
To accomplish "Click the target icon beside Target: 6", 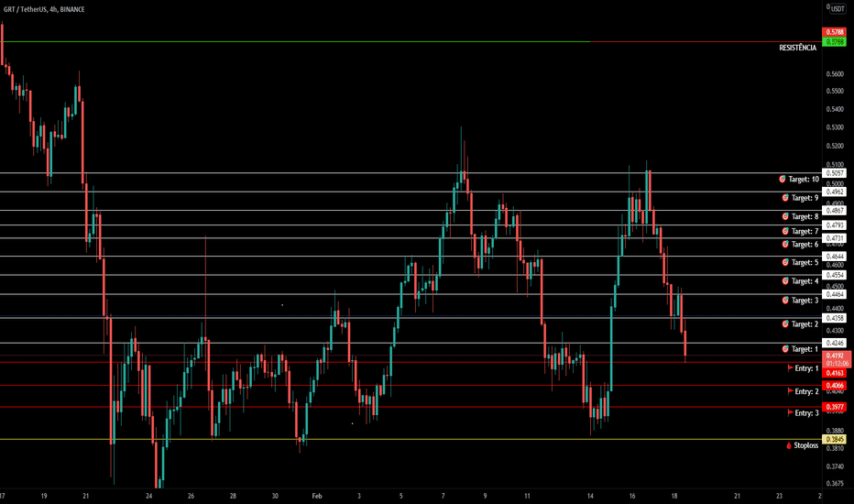I will (x=785, y=244).
